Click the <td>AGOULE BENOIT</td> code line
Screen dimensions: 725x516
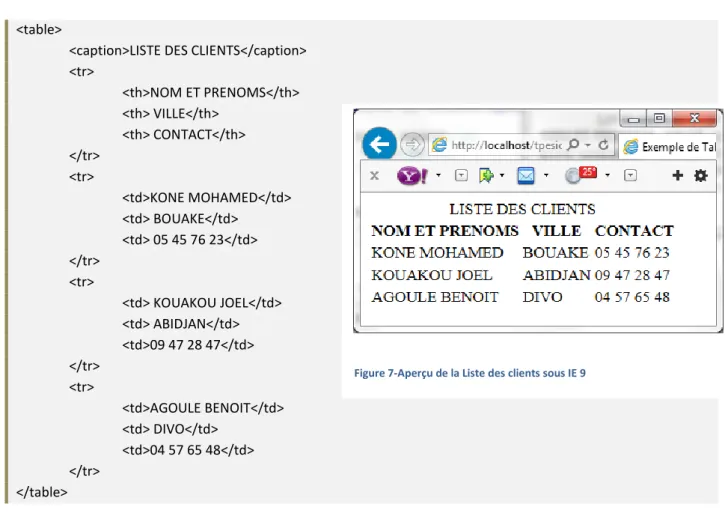[203, 408]
